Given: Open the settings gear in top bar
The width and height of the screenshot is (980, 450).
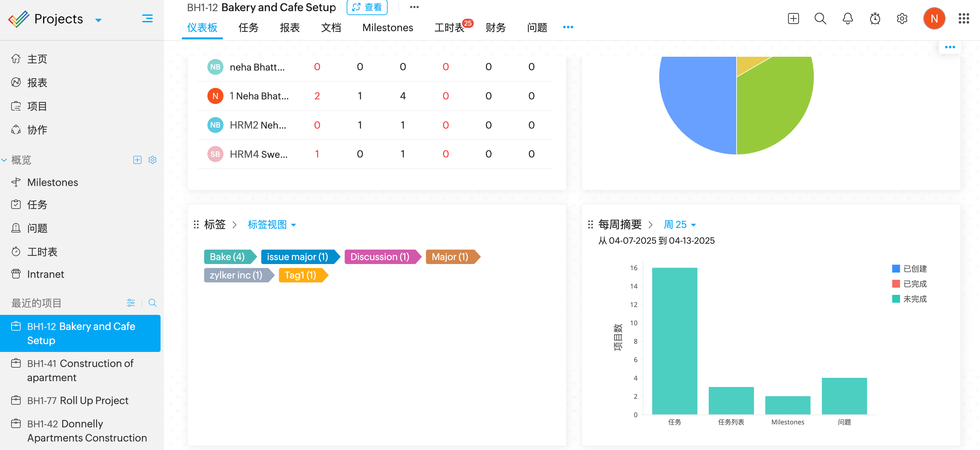Looking at the screenshot, I should click(x=902, y=19).
